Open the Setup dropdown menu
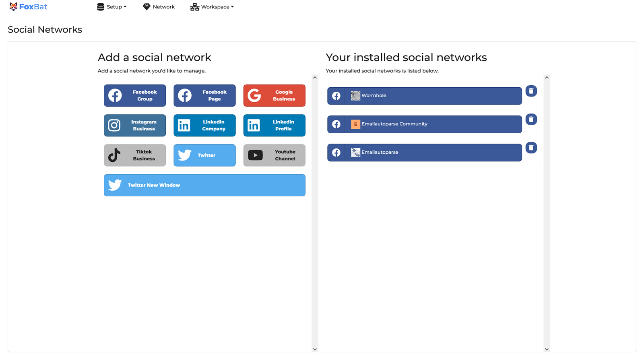 [112, 7]
